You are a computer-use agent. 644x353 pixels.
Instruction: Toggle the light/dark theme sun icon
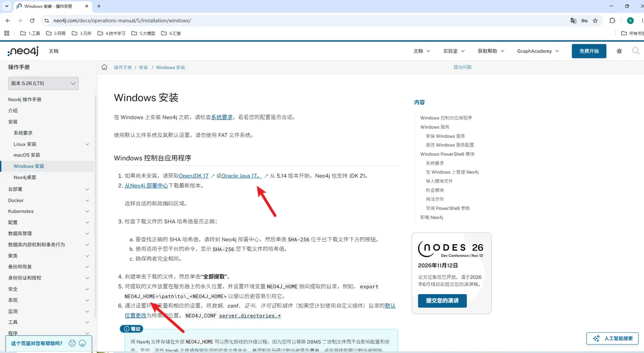coord(619,51)
